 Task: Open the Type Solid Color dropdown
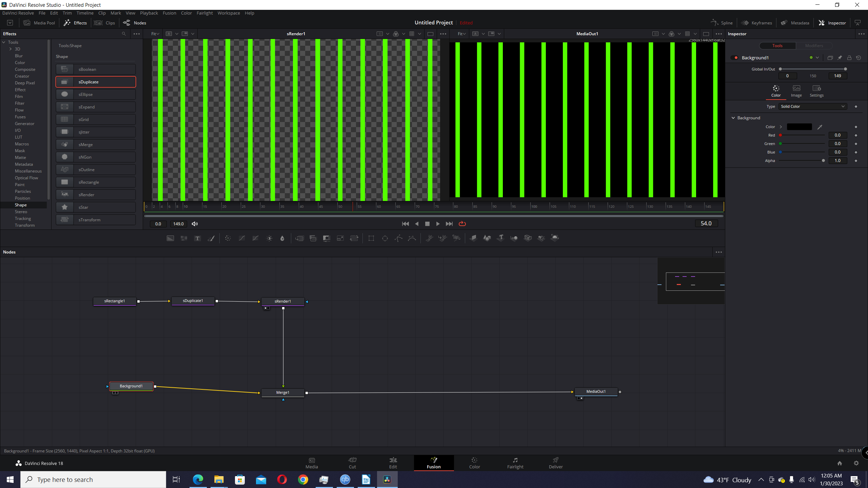[x=813, y=106]
